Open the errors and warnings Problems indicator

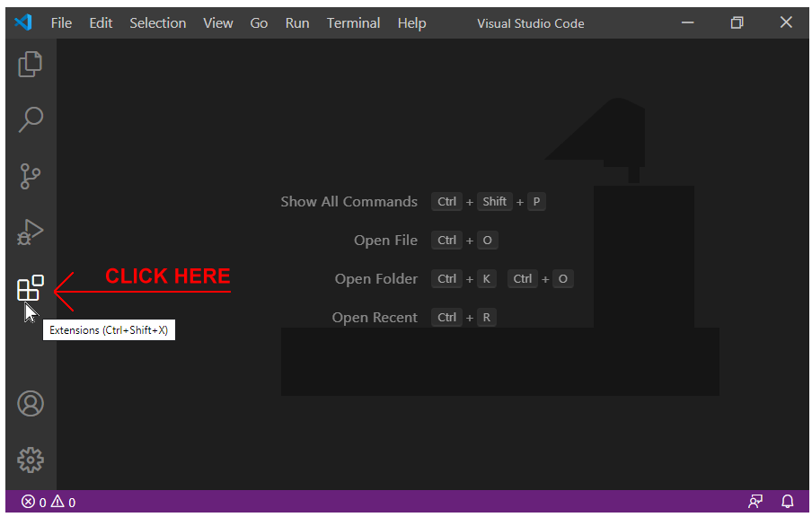tap(49, 502)
